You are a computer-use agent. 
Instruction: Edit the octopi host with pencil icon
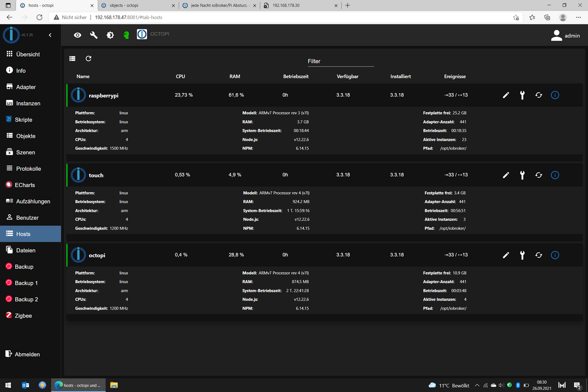point(506,255)
